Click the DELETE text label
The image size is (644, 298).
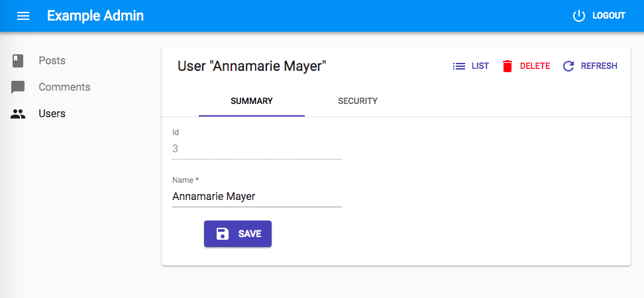click(x=535, y=66)
